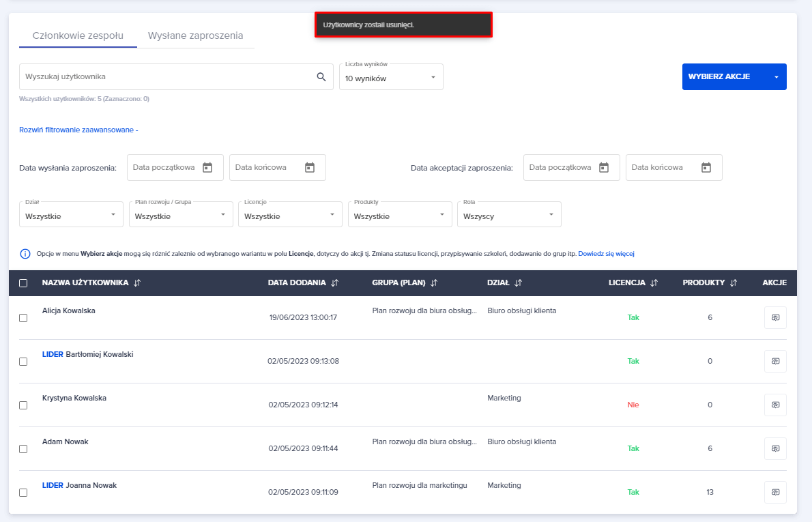
Task: Select checkbox for Krystyna Kowalska
Action: 23,405
